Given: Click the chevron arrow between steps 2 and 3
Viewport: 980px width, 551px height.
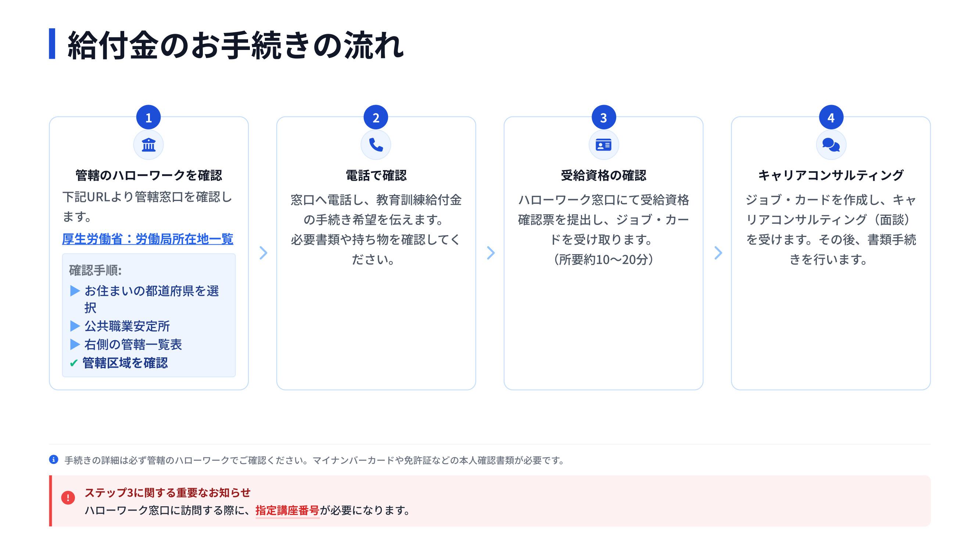Looking at the screenshot, I should (491, 253).
